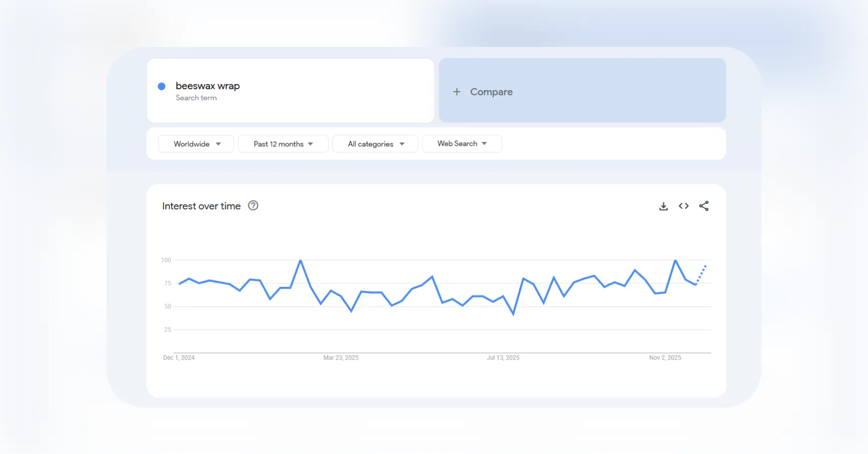
Task: Click the 100 value gridline label
Action: pyautogui.click(x=166, y=260)
